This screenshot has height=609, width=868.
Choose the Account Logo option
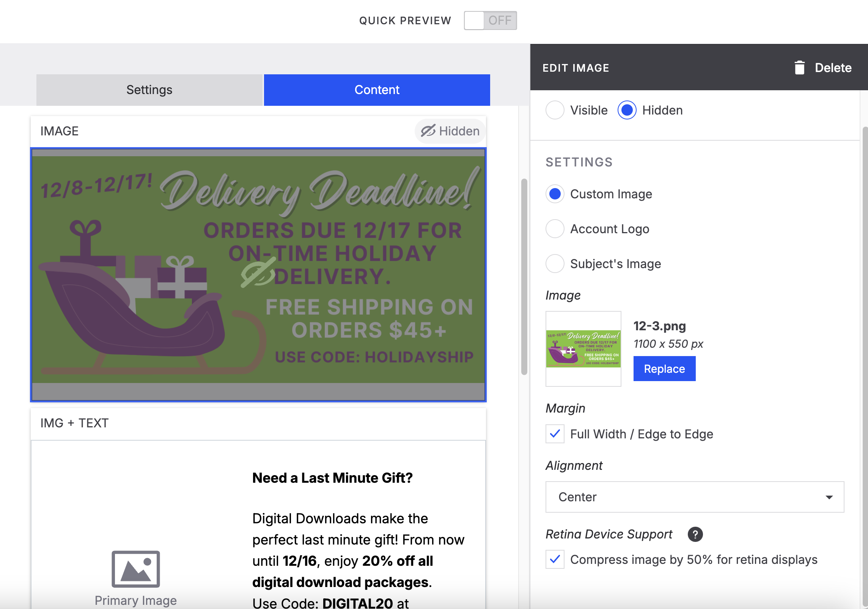555,229
